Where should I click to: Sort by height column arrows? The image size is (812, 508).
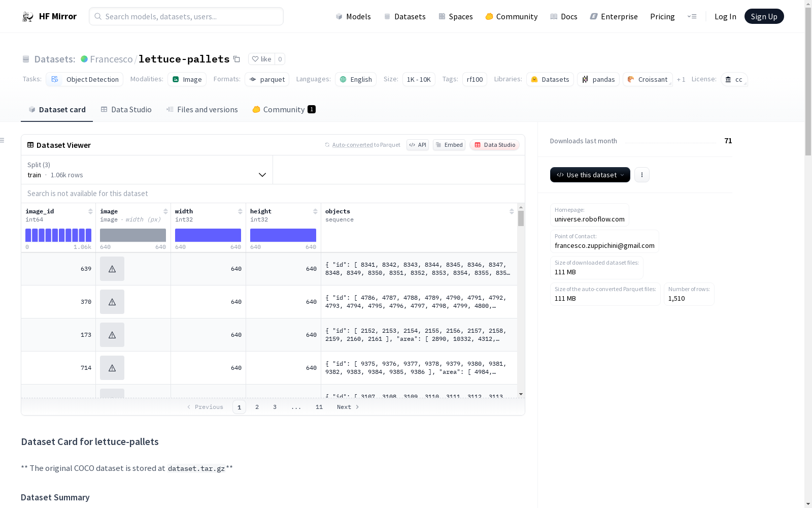click(315, 211)
